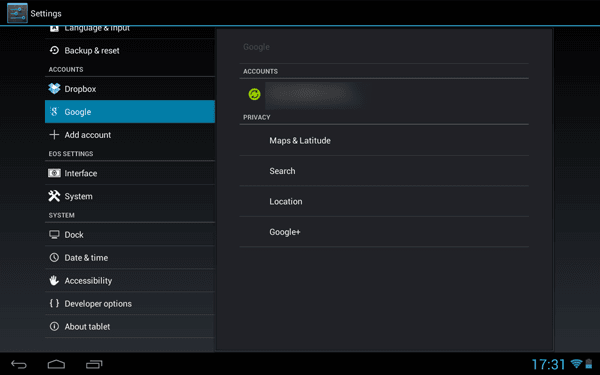Viewport: 600px width, 375px height.
Task: Open Search privacy settings
Action: point(384,171)
